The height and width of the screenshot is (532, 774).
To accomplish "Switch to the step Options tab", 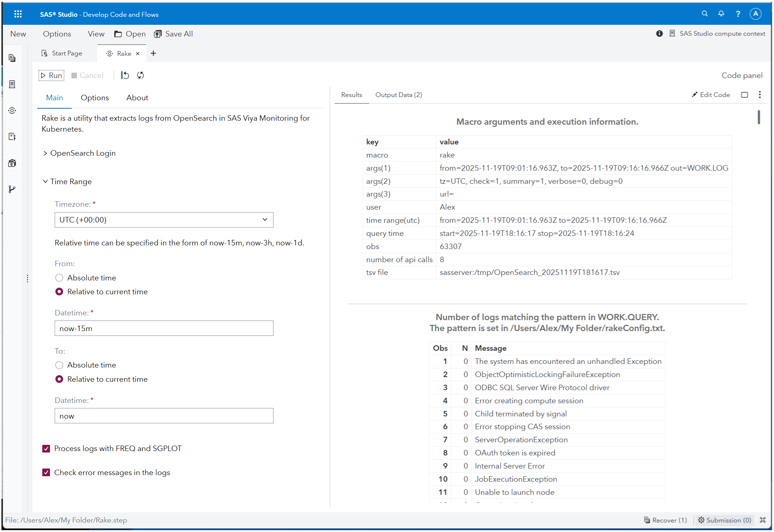I will tap(95, 98).
